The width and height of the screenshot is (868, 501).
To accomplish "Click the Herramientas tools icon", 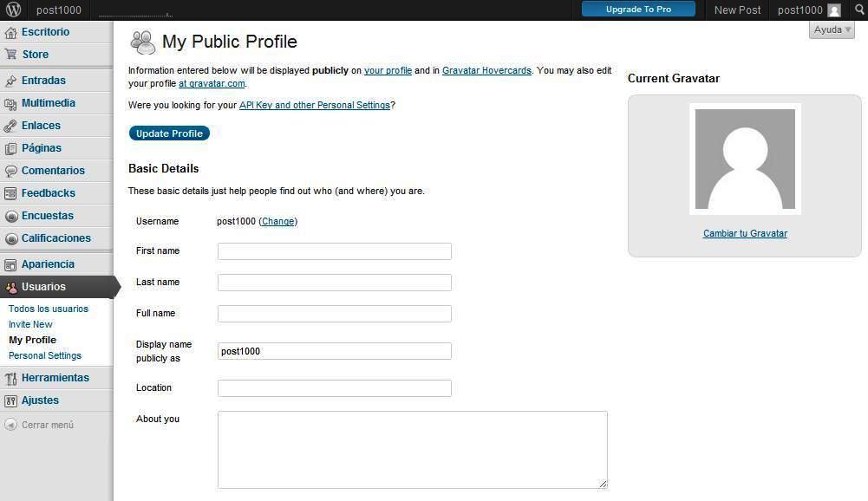I will click(x=10, y=378).
